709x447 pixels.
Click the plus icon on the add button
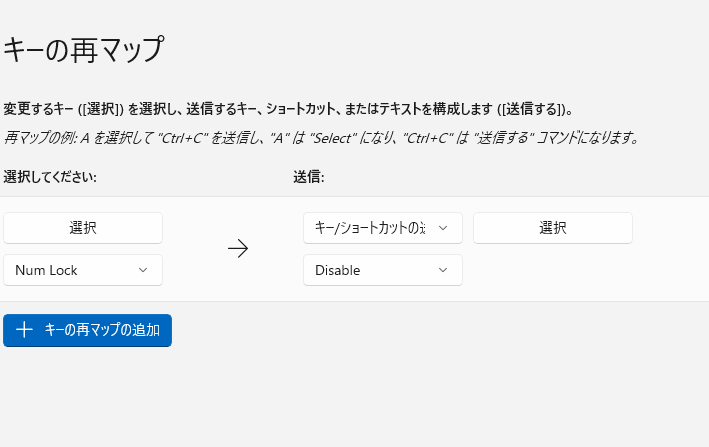pyautogui.click(x=25, y=331)
